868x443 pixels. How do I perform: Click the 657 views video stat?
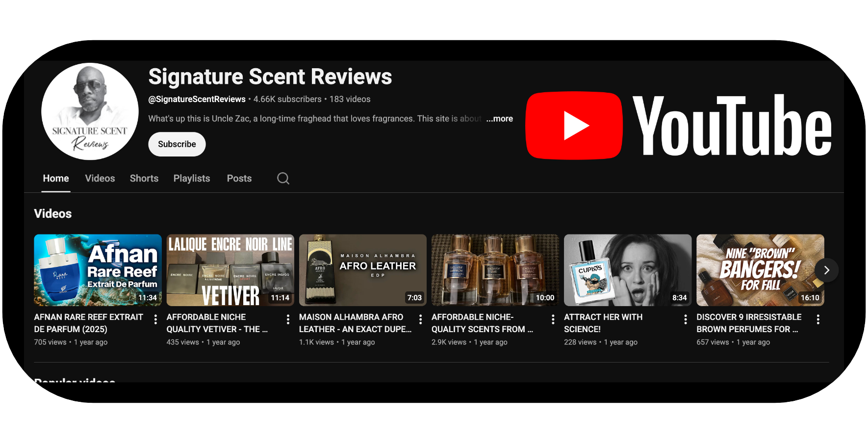(x=713, y=342)
